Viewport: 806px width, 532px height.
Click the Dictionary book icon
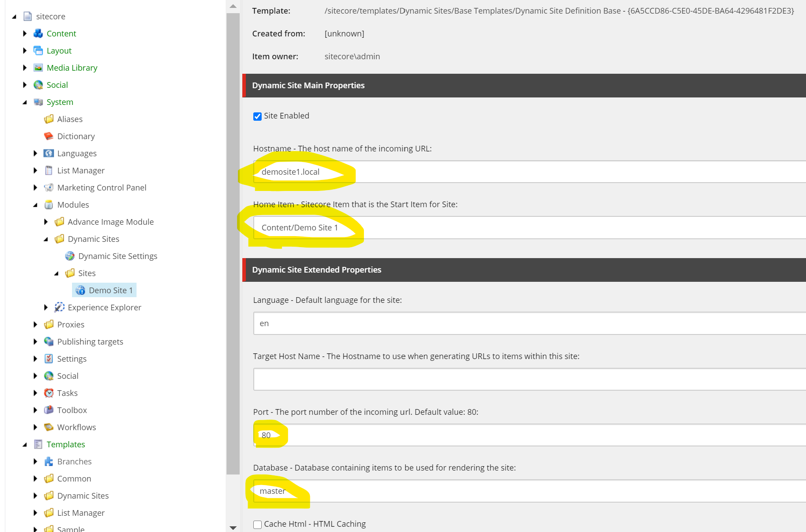(x=49, y=136)
